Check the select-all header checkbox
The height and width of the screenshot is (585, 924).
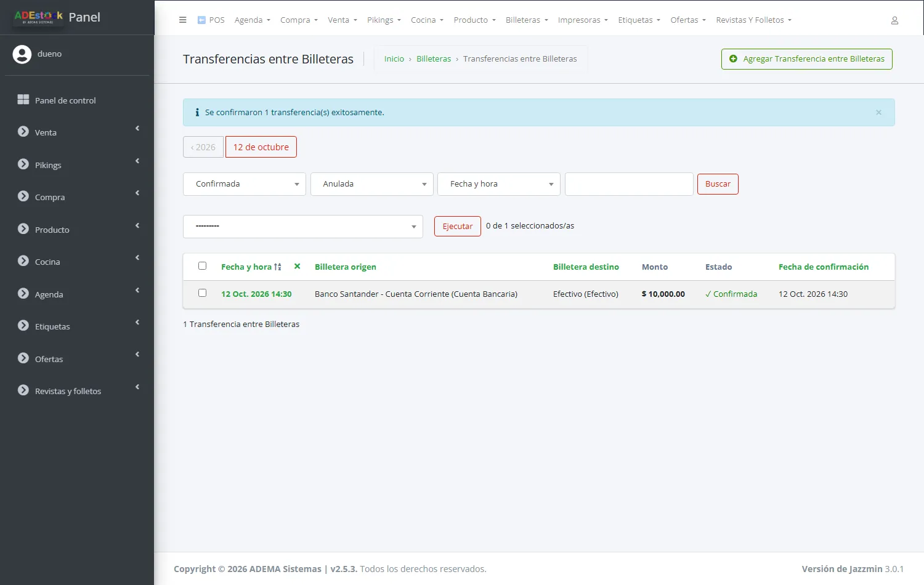click(x=202, y=266)
